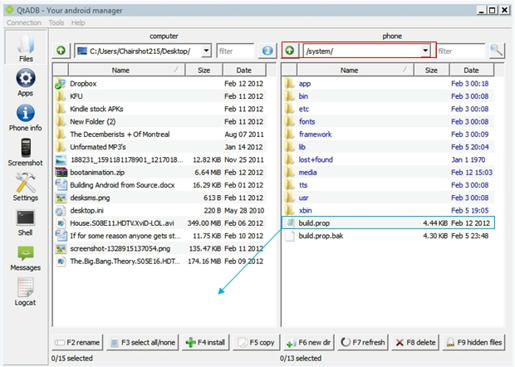Screen dimensions: 515x367
Task: Open Settings from the sidebar
Action: (x=26, y=187)
